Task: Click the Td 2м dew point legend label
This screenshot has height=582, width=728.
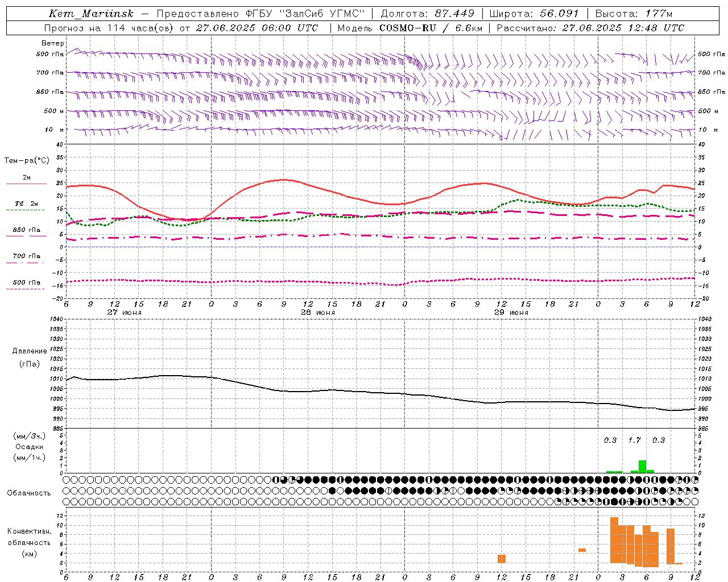Action: pos(27,203)
